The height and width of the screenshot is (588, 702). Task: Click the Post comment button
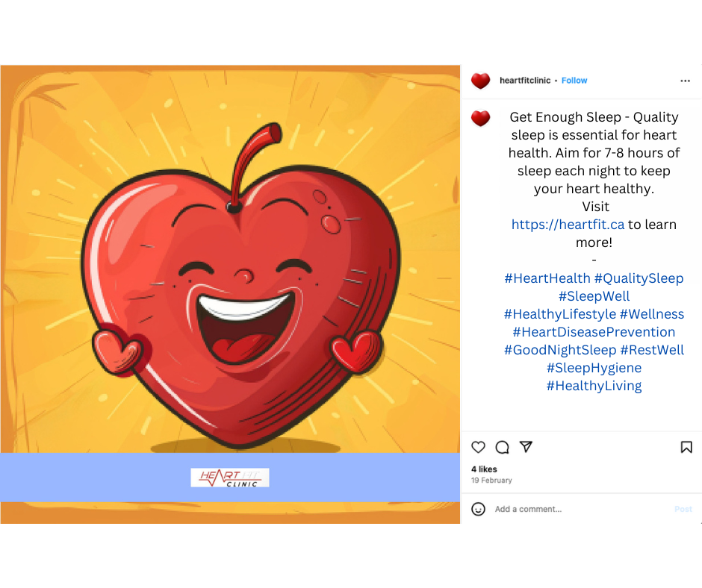[x=683, y=509]
